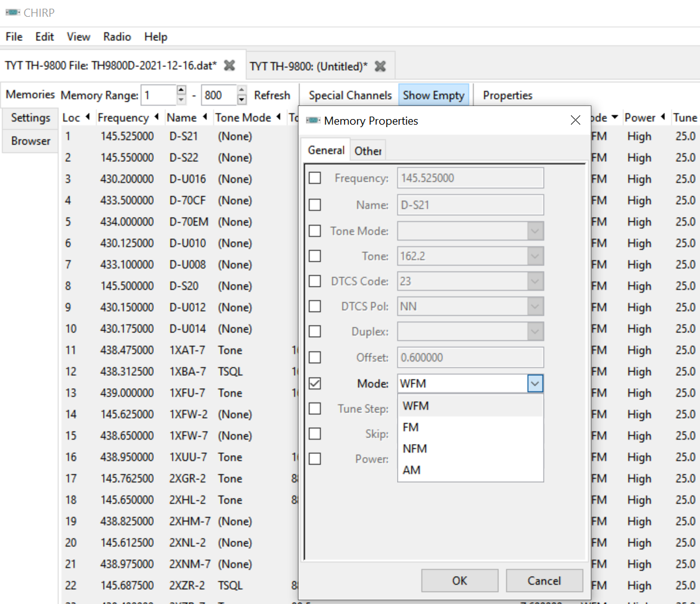Screen dimensions: 700x604
Task: Open the View menu
Action: (79, 37)
